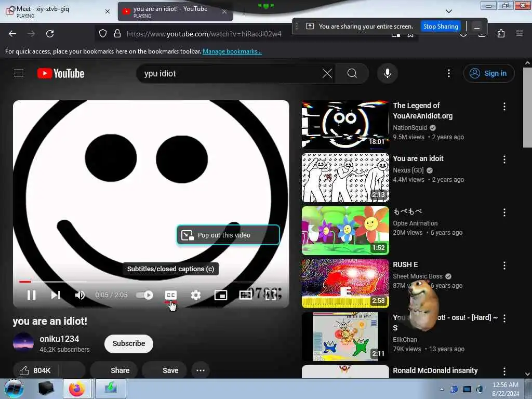Open YouTube settings three-dot menu

[x=448, y=73]
